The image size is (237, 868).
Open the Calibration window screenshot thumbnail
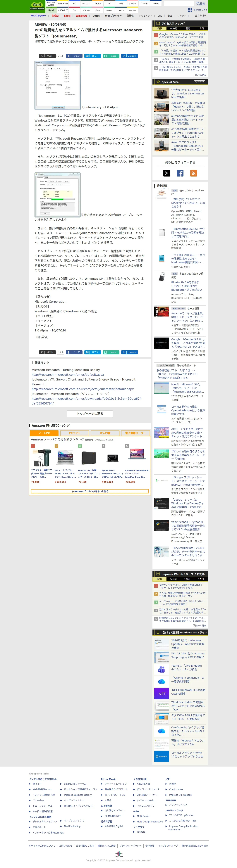tap(58, 195)
